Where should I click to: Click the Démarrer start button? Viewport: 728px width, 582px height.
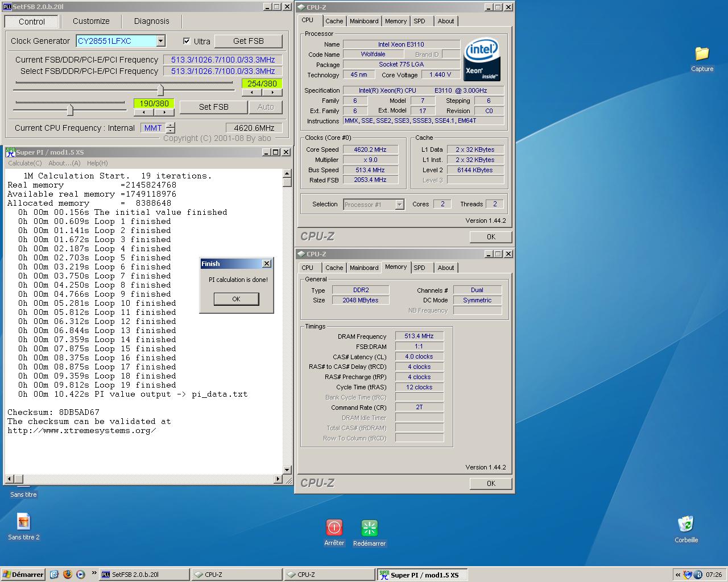(x=23, y=575)
